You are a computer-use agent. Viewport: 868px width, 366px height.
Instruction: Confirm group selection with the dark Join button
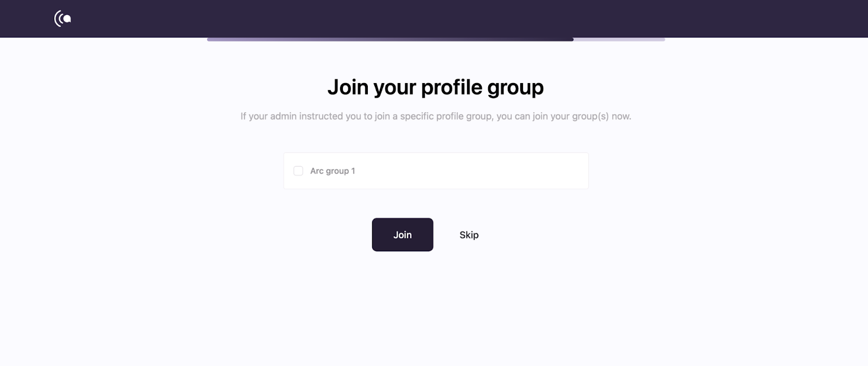point(403,235)
